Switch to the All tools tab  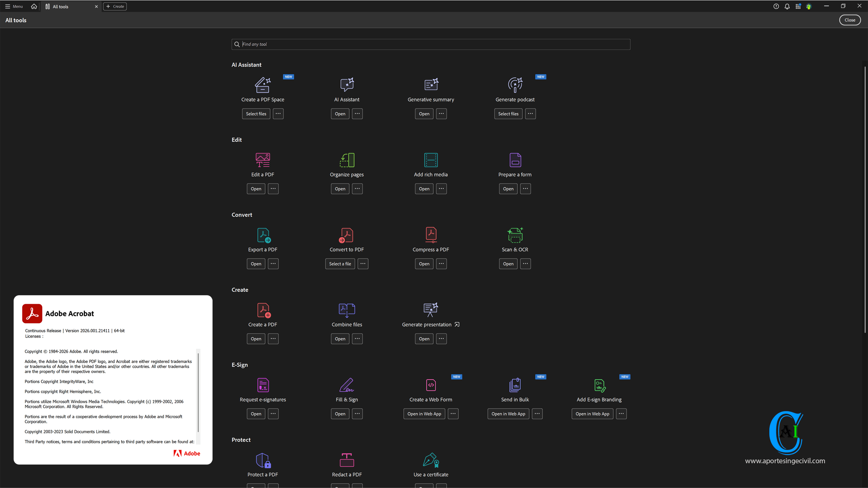pos(60,6)
